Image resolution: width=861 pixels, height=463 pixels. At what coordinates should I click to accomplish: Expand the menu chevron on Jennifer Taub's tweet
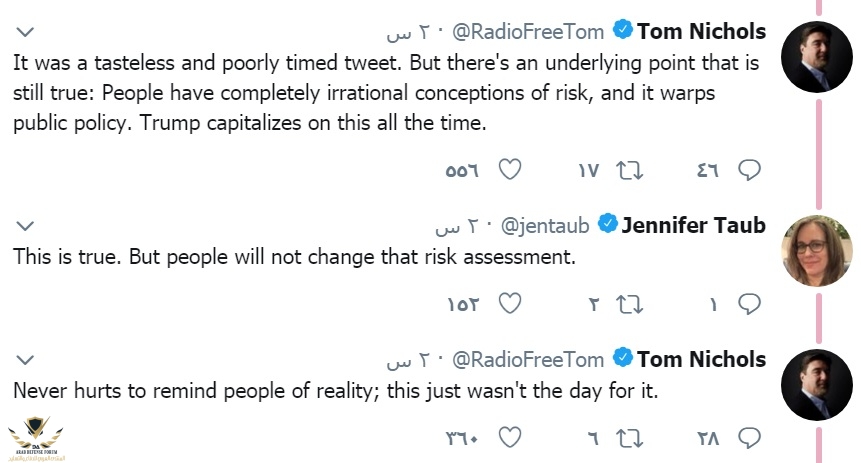click(x=26, y=226)
